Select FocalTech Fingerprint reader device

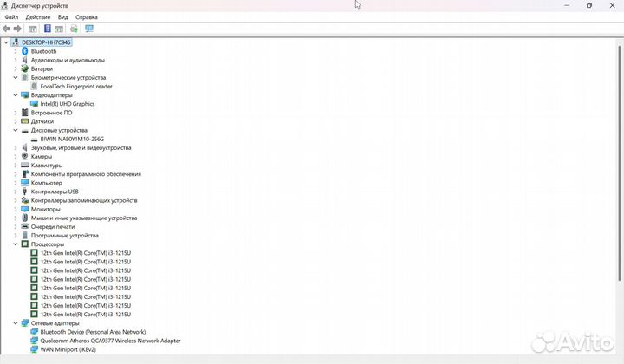click(x=76, y=87)
